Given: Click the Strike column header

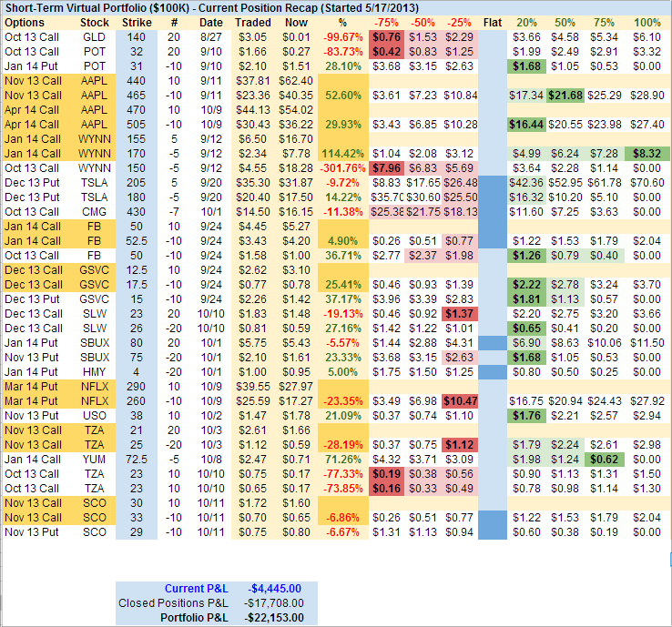Looking at the screenshot, I should [135, 21].
